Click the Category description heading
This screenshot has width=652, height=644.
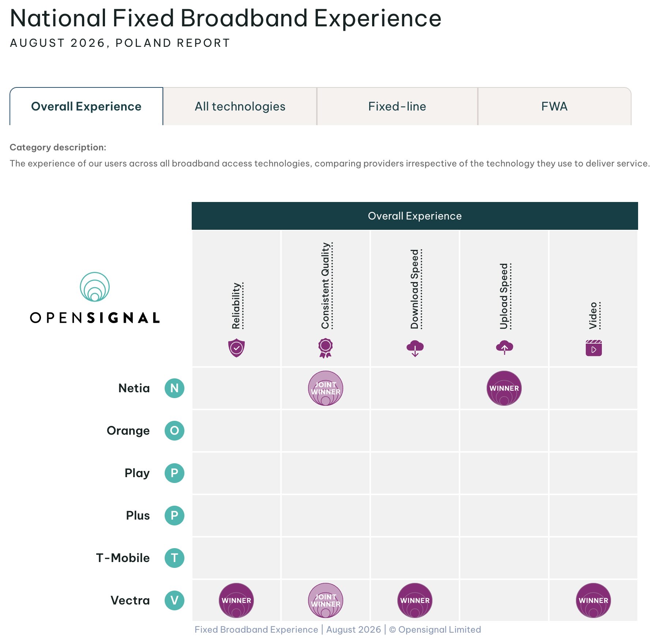[x=58, y=147]
